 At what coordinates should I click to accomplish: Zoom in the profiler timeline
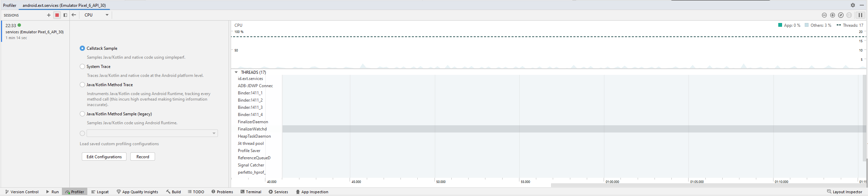pos(833,15)
